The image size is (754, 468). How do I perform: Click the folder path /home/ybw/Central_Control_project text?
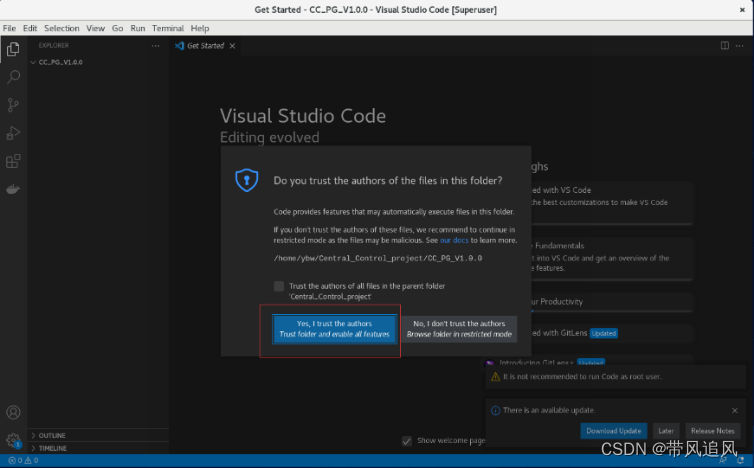pyautogui.click(x=377, y=258)
